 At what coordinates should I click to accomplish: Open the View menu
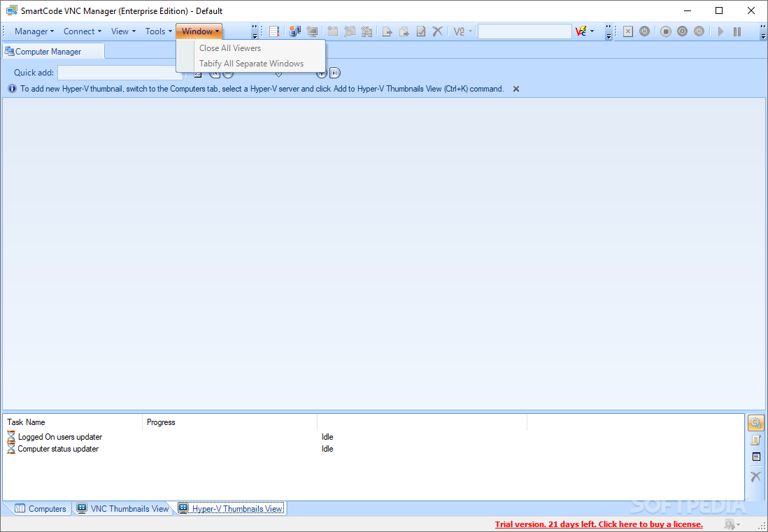tap(123, 31)
